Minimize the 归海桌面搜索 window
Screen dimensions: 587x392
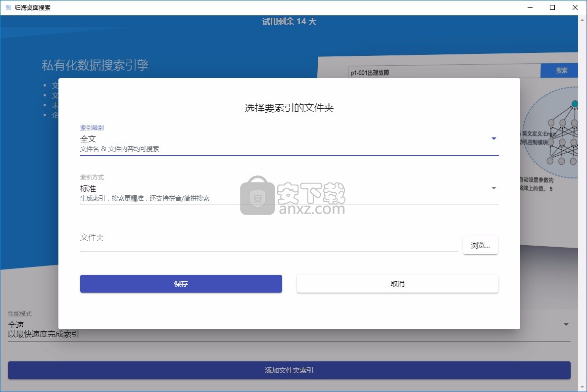tap(530, 7)
